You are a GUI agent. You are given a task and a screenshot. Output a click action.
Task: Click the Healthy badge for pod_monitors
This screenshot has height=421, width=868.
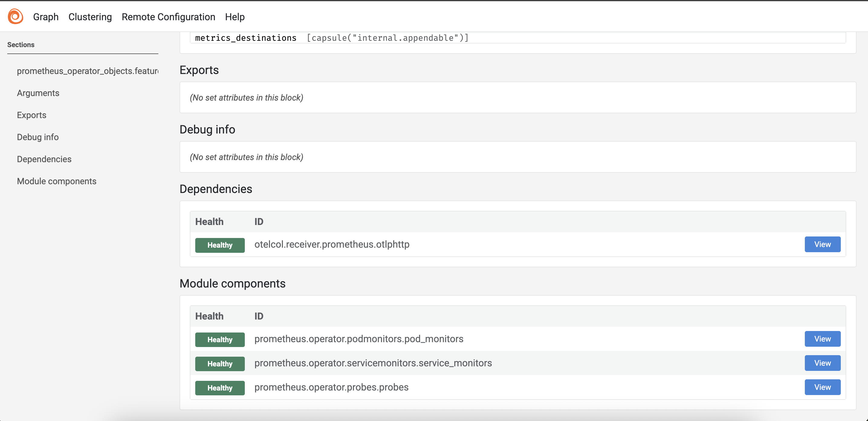click(219, 339)
